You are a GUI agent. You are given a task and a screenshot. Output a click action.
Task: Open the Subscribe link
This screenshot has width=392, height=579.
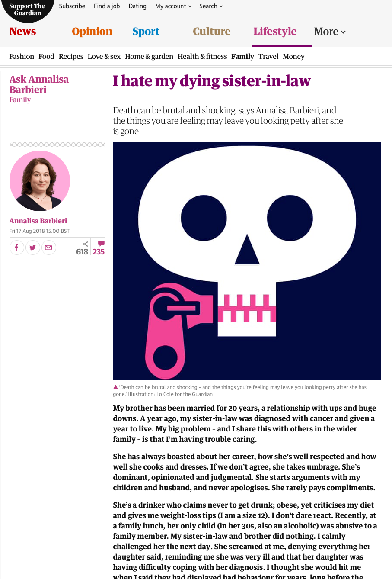[x=72, y=6]
